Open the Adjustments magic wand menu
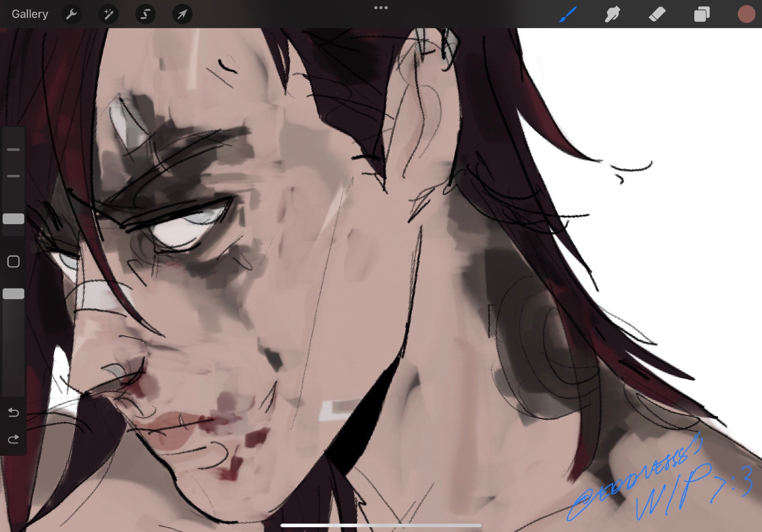Viewport: 762px width, 532px height. click(108, 14)
